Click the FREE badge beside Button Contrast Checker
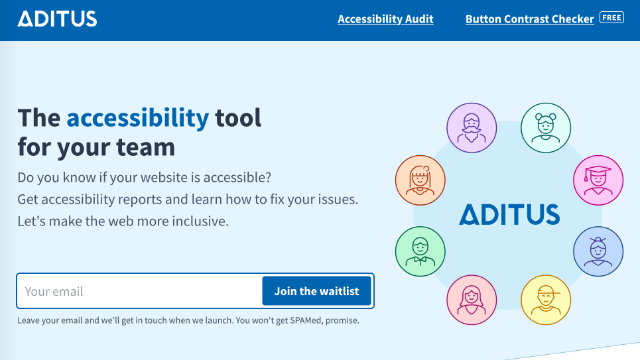Viewport: 640px width, 360px height. (611, 18)
